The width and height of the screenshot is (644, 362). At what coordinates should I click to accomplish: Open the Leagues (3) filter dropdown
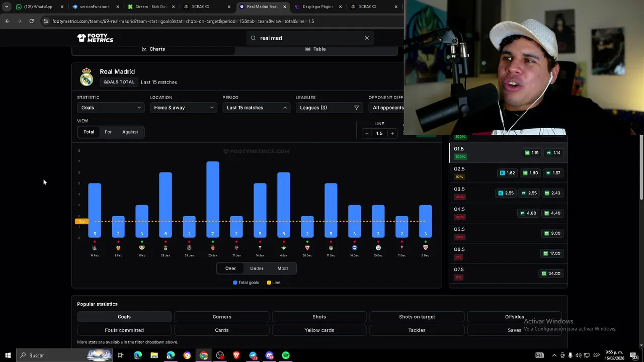pos(329,108)
